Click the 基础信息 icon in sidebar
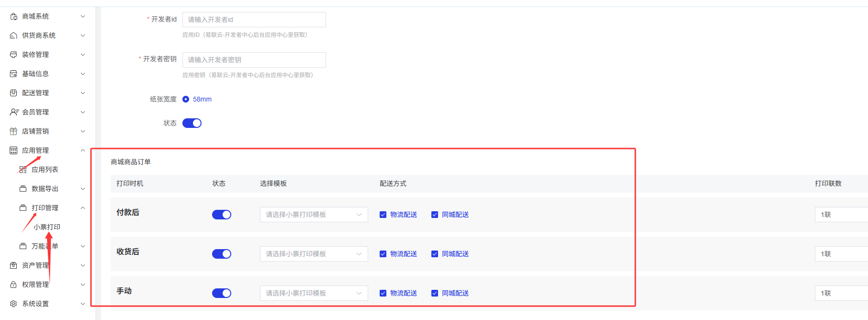The height and width of the screenshot is (320, 868). tap(13, 74)
